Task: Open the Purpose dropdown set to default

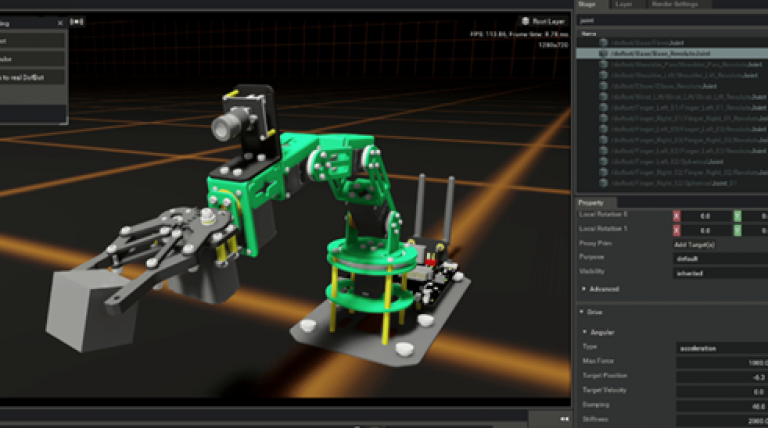Action: (x=720, y=259)
